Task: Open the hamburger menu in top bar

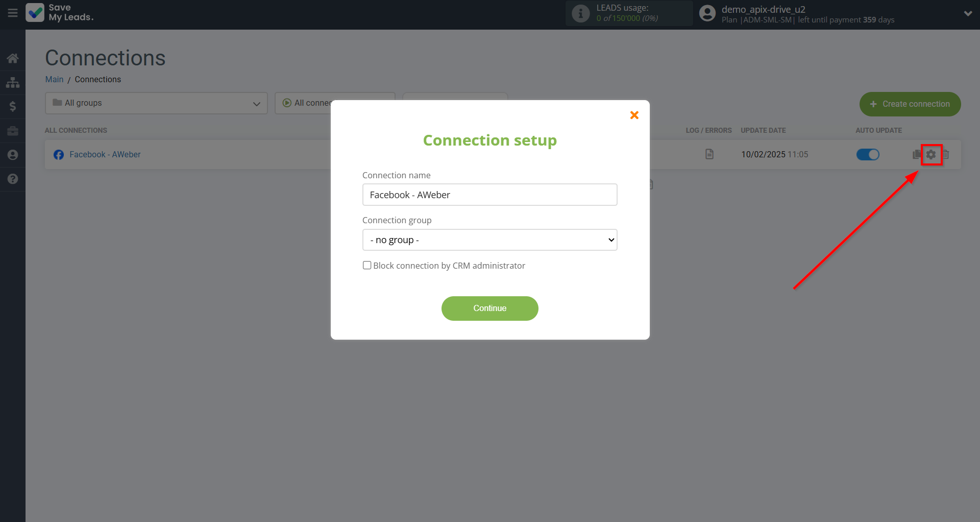Action: (13, 13)
